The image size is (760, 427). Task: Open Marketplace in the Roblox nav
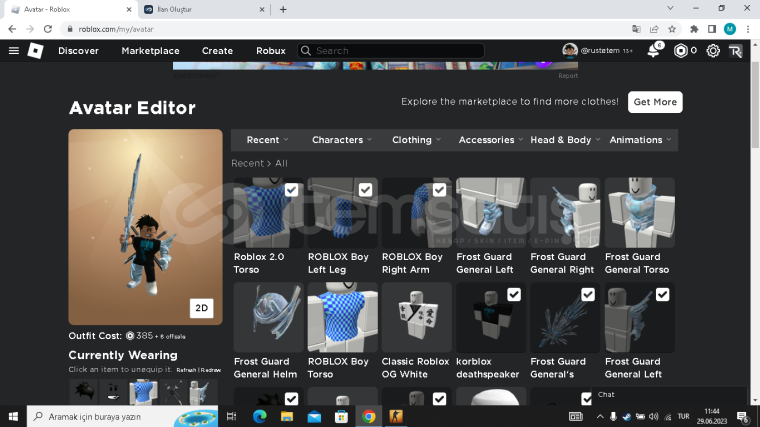(x=150, y=51)
